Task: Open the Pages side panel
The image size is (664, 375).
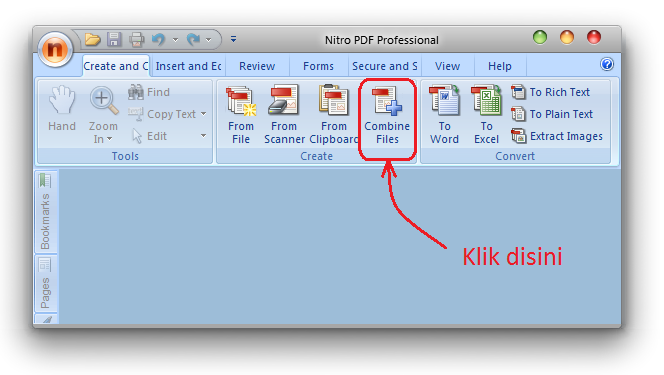Action: pos(45,283)
